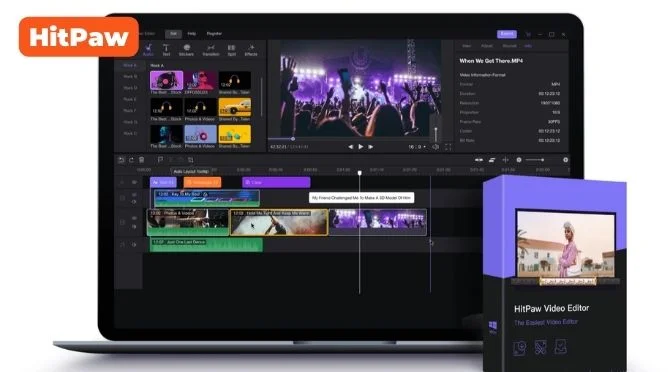670x372 pixels.
Task: Toggle eye visibility on the top text track
Action: [134, 182]
